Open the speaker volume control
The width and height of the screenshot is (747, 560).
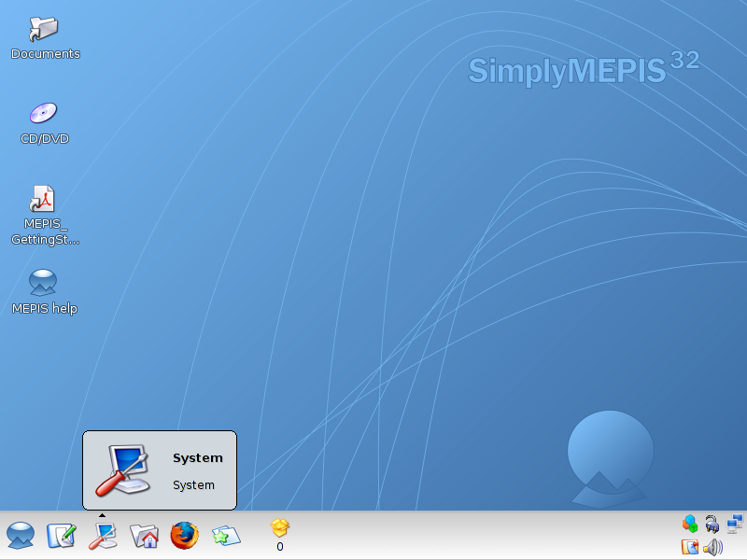(x=712, y=547)
